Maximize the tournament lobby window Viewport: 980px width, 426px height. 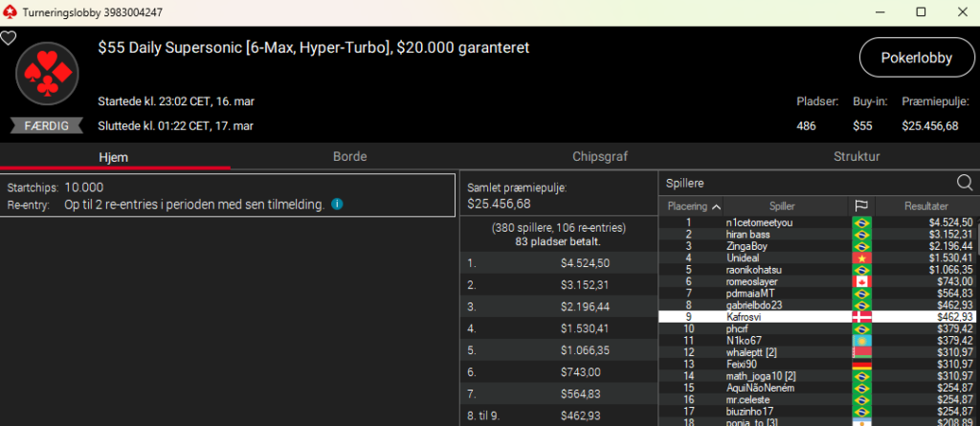[x=921, y=11]
